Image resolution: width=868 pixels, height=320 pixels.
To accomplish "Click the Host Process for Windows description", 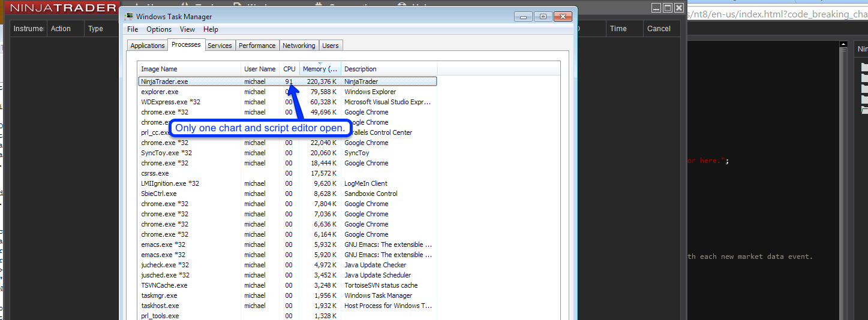I will point(388,306).
